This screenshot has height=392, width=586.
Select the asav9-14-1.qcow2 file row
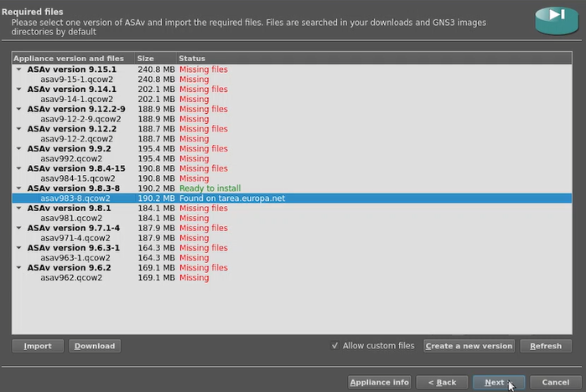click(x=292, y=99)
